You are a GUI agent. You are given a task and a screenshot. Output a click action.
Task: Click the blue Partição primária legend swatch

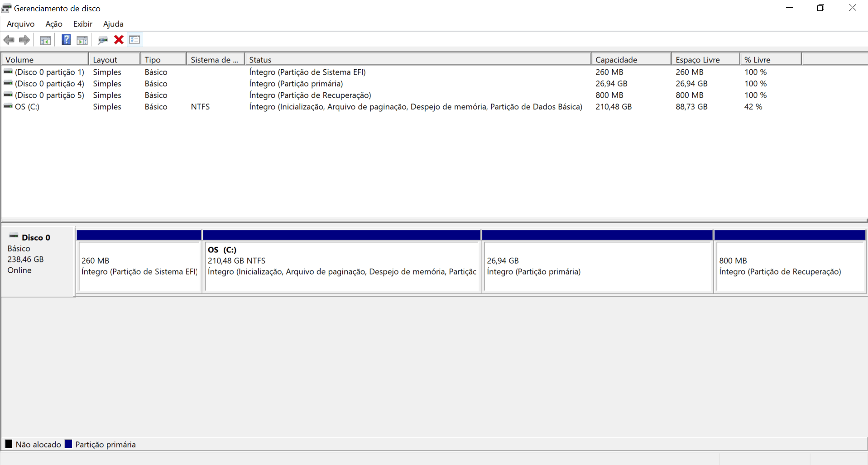[x=68, y=444]
